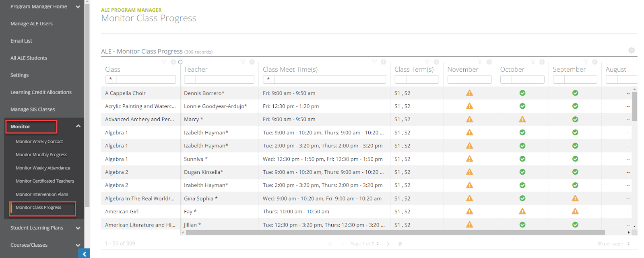Sort by Class Meet Time(s) header
The height and width of the screenshot is (258, 644).
tap(290, 69)
